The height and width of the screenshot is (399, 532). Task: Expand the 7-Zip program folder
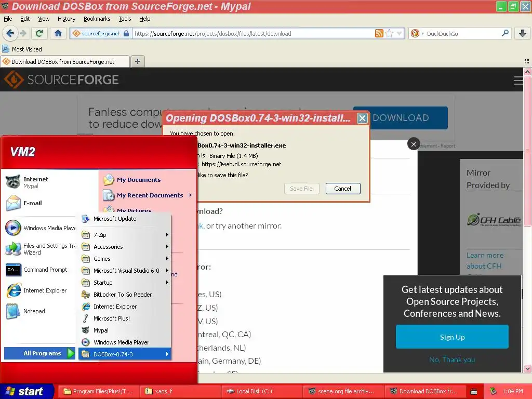[x=125, y=235]
